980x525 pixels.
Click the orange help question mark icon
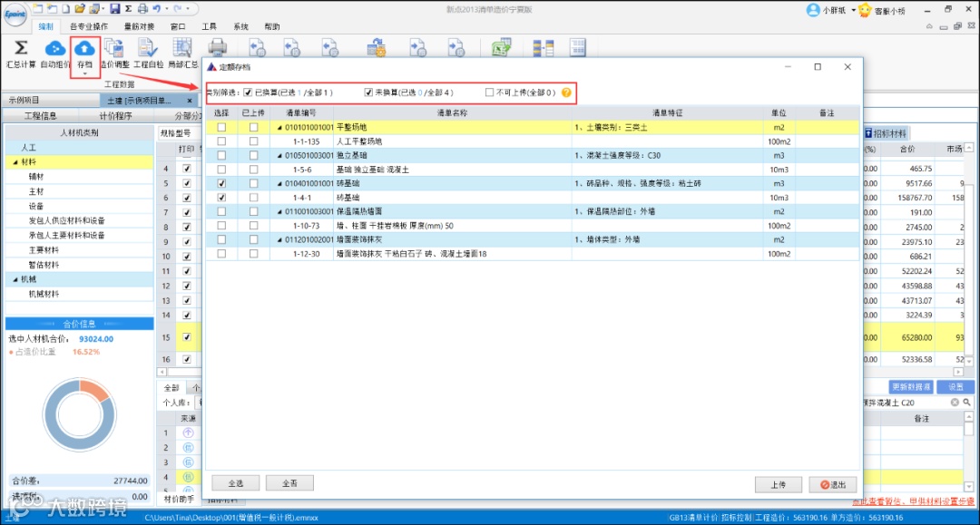point(566,92)
